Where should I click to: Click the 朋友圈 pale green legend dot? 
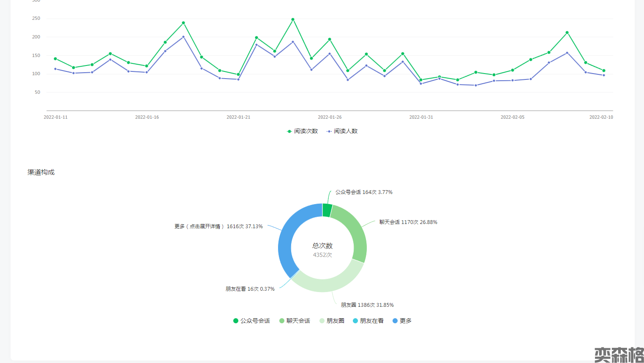tap(322, 321)
